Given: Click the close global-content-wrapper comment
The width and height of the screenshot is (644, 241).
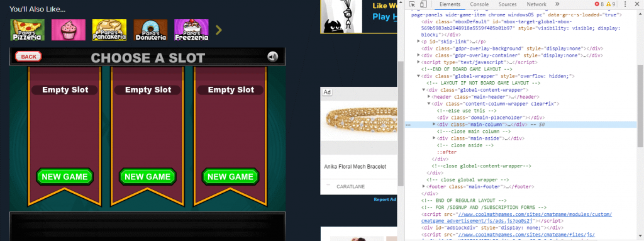Looking at the screenshot, I should 481,166.
